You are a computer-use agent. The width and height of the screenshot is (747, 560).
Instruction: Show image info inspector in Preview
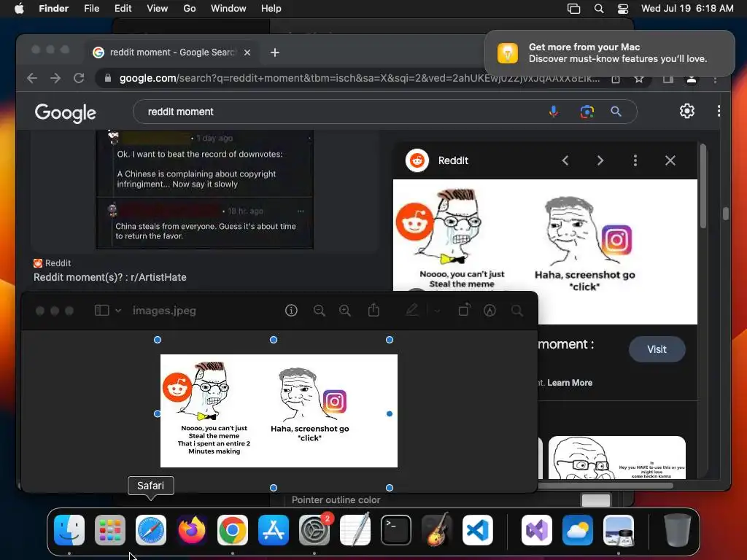[x=291, y=311]
